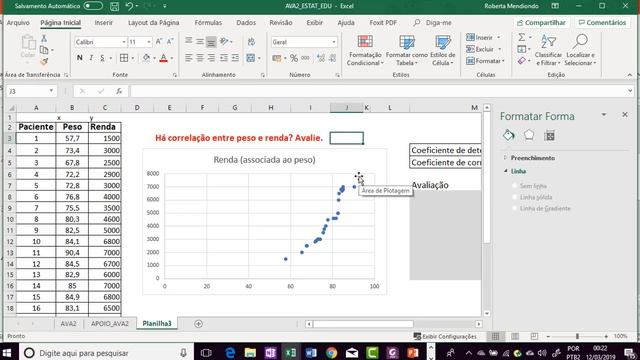Select the fill bucket icon in Formatar Forma
The width and height of the screenshot is (640, 360).
point(509,135)
